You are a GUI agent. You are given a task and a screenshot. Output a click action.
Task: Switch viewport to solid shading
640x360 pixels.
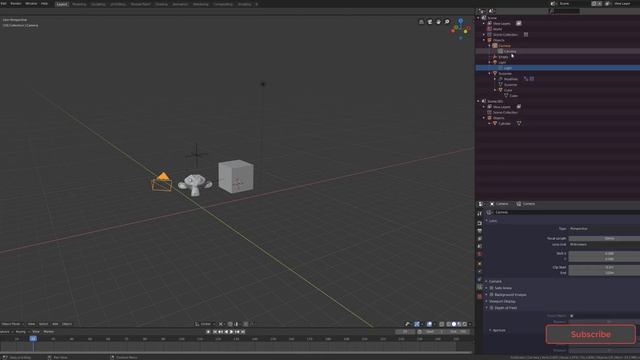pos(454,324)
